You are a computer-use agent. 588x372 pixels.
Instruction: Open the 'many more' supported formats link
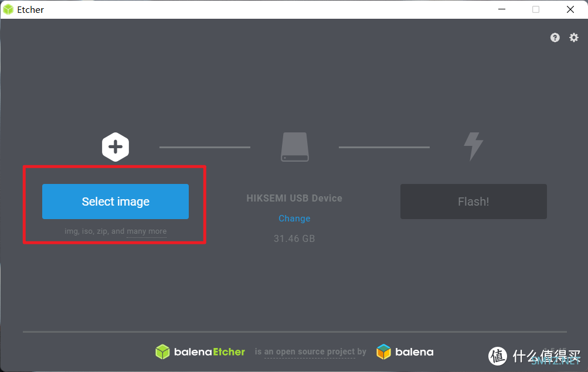click(147, 231)
